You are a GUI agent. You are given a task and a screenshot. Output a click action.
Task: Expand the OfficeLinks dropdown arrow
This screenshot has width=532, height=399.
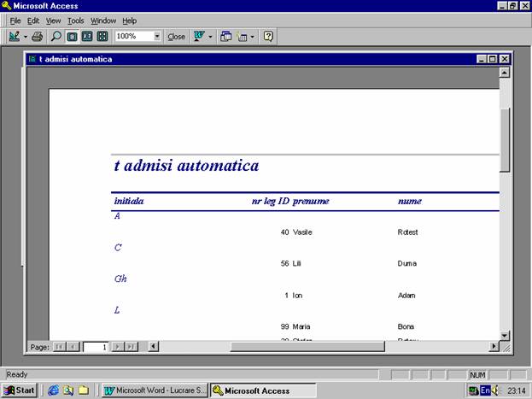211,37
